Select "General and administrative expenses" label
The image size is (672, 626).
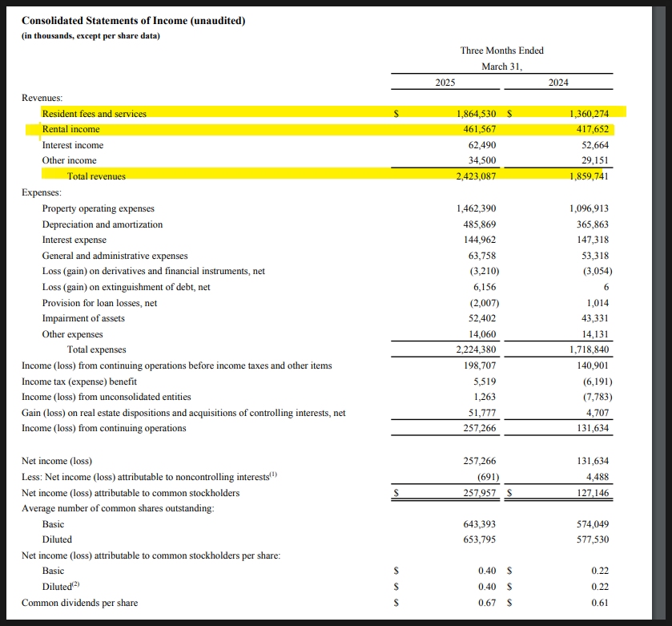(115, 256)
